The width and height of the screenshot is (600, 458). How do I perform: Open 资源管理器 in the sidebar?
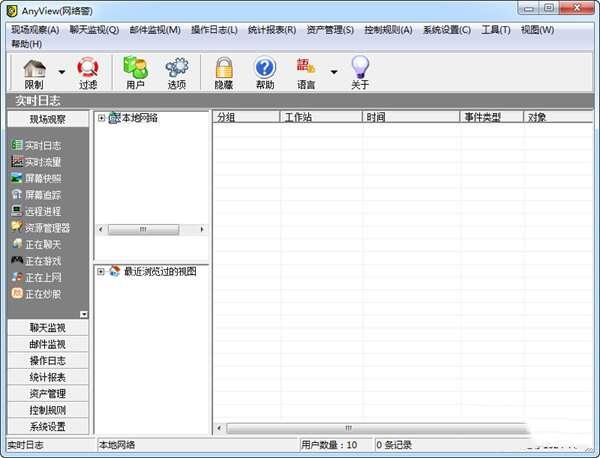[46, 228]
